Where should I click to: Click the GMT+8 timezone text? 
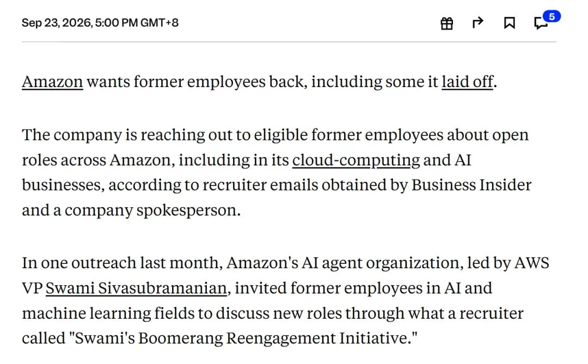pos(160,23)
